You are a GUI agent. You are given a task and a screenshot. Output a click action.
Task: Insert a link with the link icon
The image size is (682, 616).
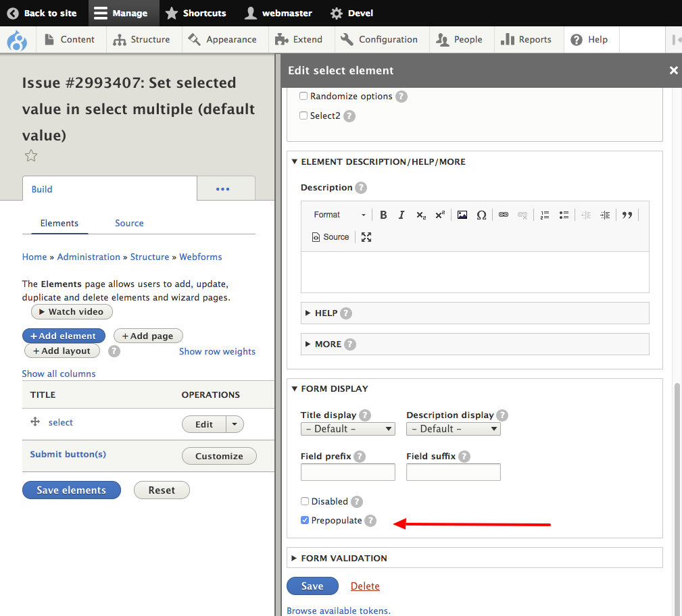(504, 215)
